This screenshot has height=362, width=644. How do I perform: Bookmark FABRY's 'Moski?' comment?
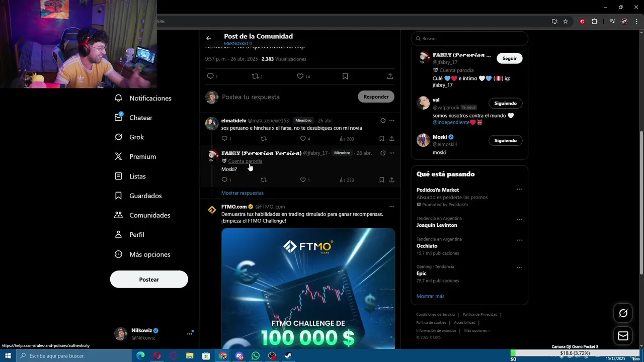coord(382,180)
